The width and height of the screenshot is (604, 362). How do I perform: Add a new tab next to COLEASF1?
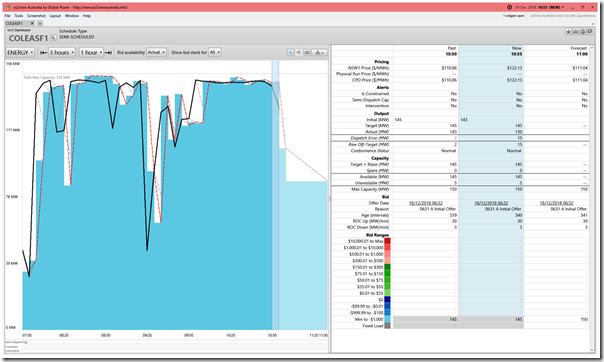click(x=40, y=23)
